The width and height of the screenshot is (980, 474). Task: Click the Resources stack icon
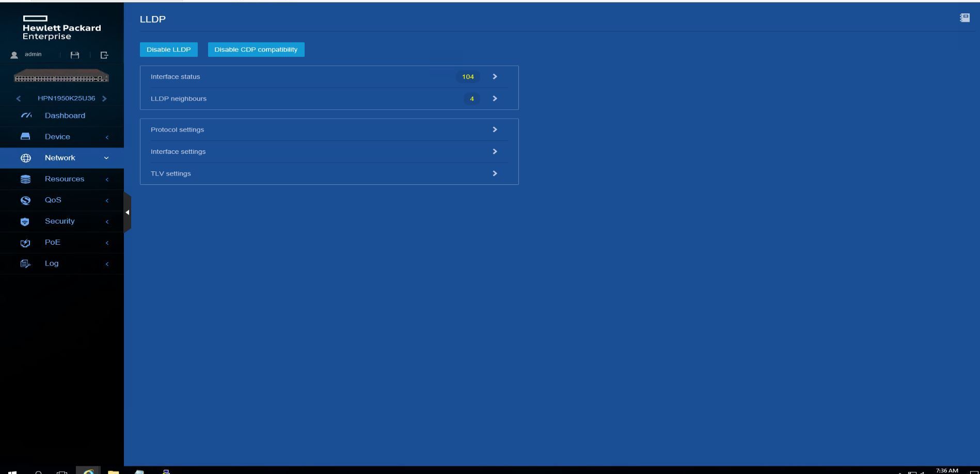pos(25,179)
